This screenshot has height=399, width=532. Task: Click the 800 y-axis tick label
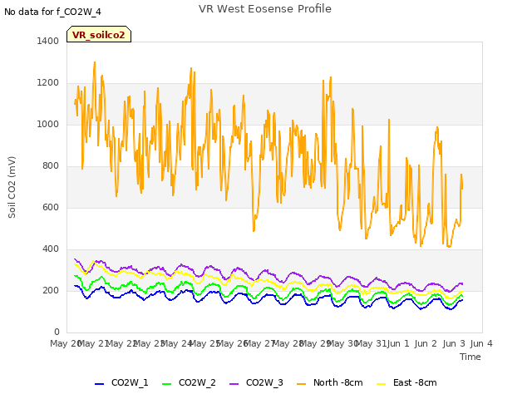click(x=51, y=166)
